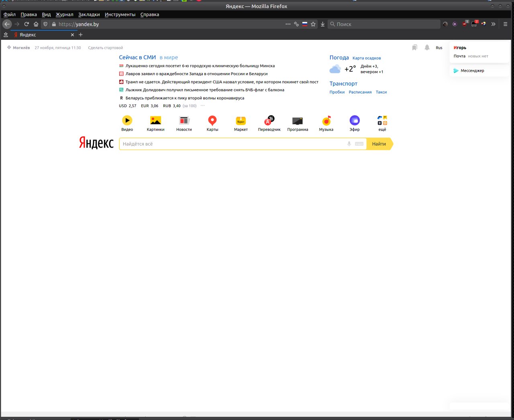
Task: Open the downloads arrow icon
Action: (x=322, y=24)
